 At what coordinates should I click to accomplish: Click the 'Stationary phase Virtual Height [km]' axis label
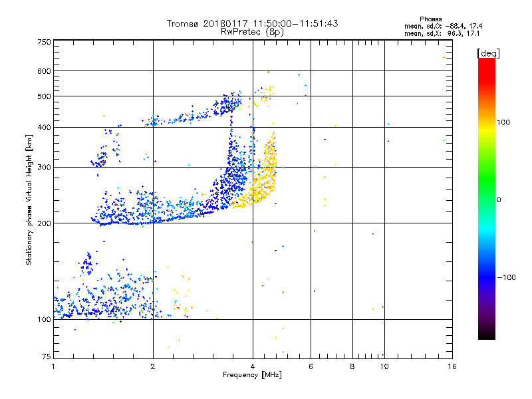29,199
